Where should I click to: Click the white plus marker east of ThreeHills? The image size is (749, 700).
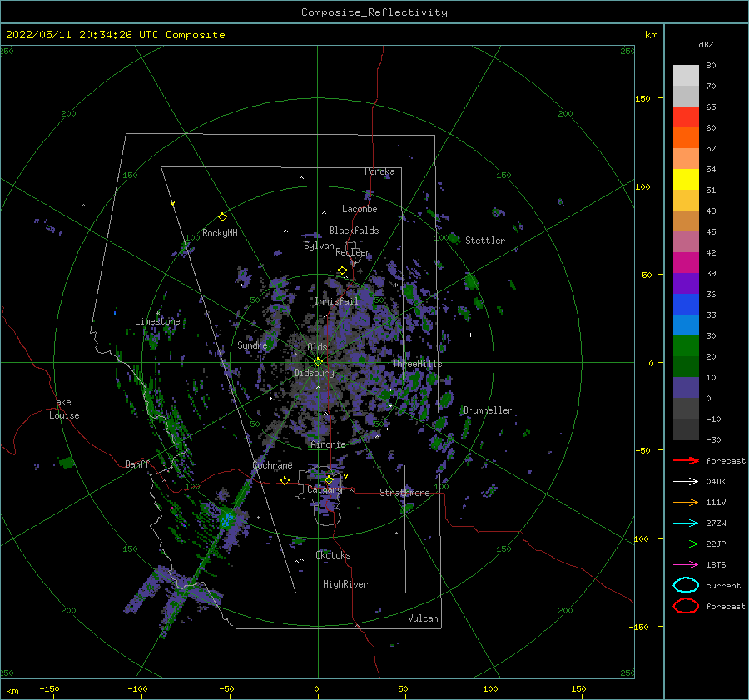tap(470, 335)
